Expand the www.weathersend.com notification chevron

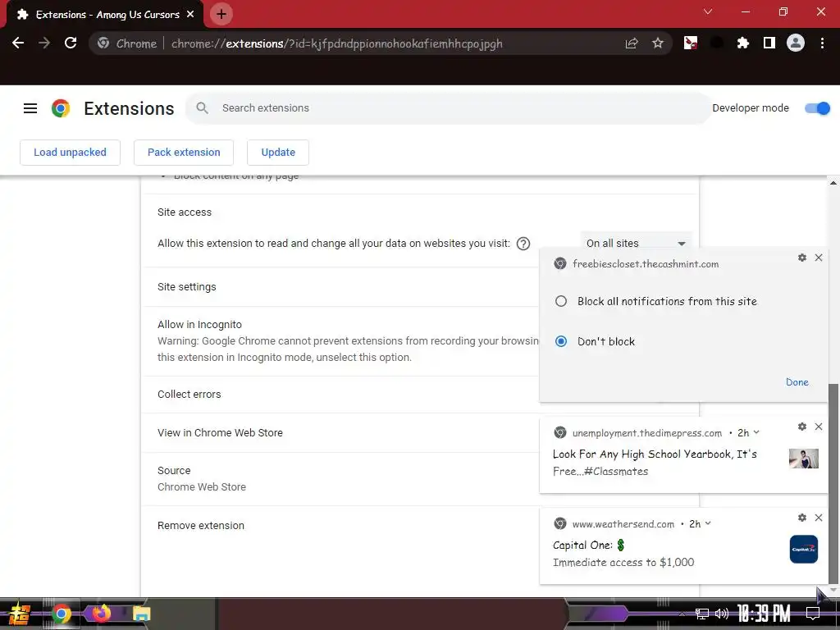(x=708, y=523)
